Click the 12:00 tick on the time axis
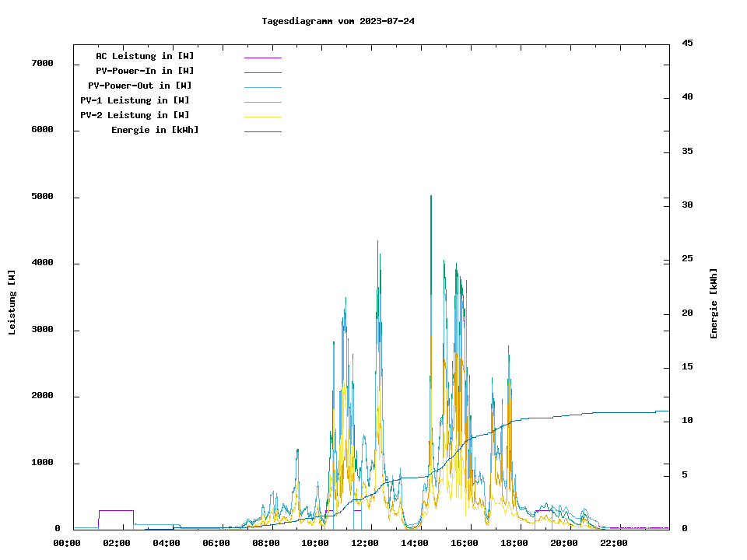The width and height of the screenshot is (747, 560). point(365,543)
